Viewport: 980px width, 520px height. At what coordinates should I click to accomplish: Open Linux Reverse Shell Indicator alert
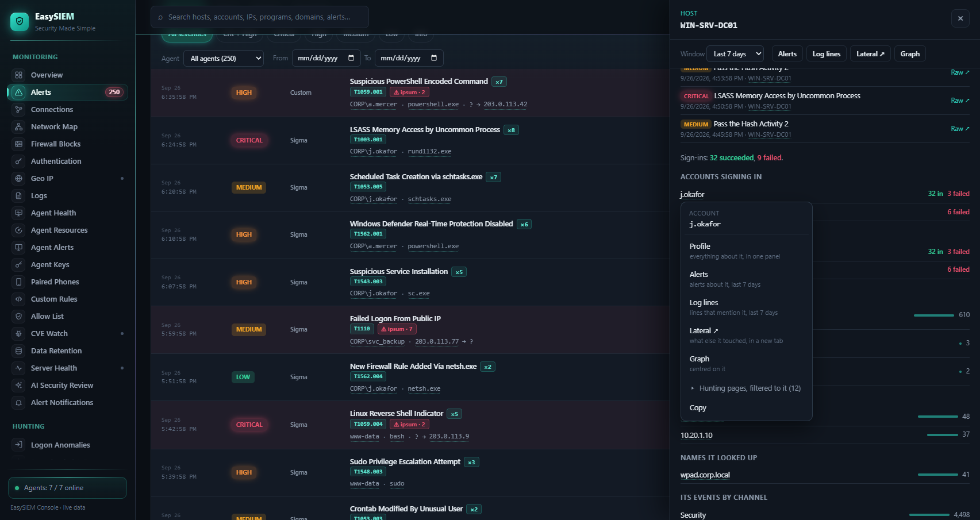pos(397,414)
